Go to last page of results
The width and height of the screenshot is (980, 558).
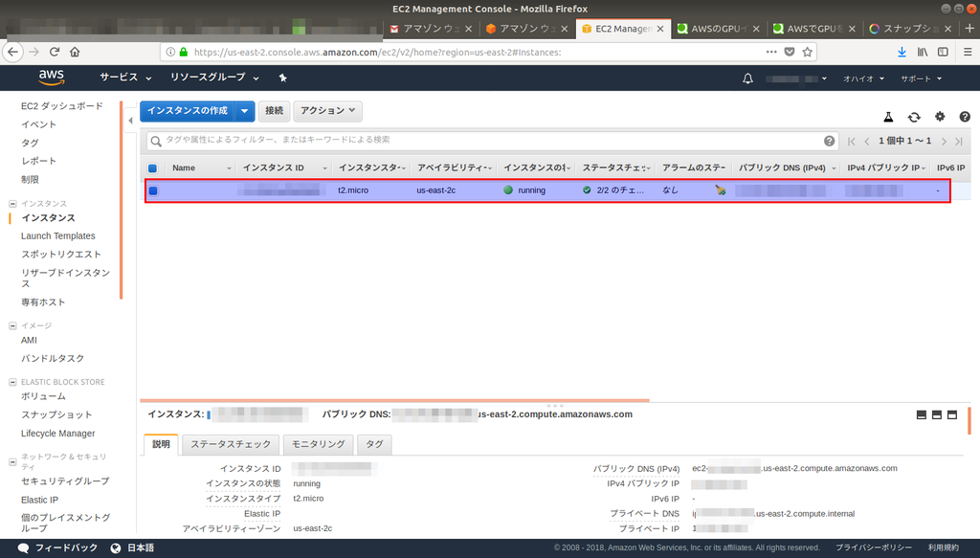pyautogui.click(x=959, y=142)
